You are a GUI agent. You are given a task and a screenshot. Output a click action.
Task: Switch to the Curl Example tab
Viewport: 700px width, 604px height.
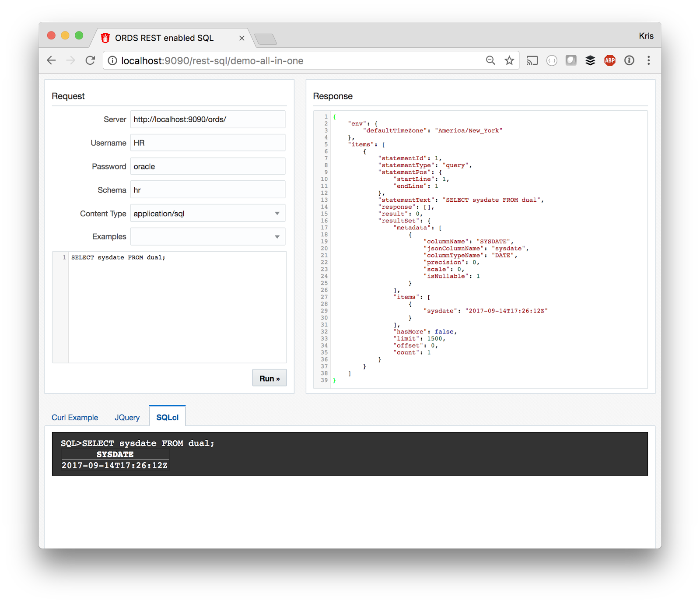[x=75, y=417]
